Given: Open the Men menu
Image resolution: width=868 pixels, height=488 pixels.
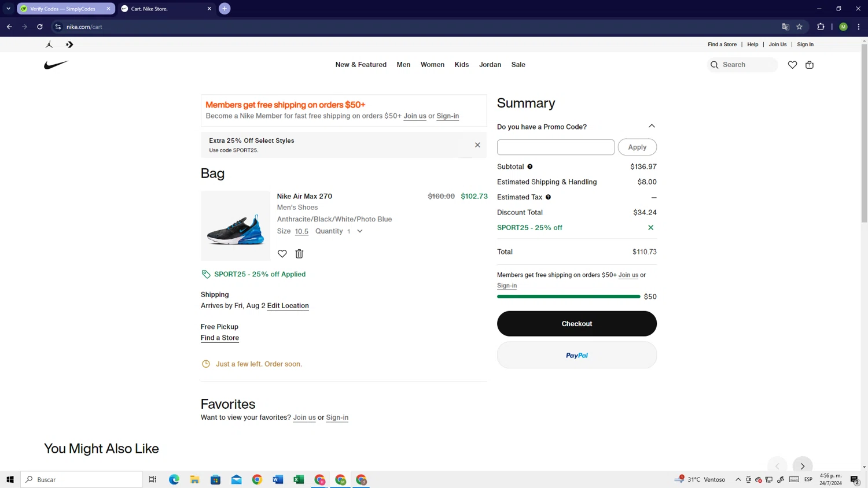Looking at the screenshot, I should 403,65.
